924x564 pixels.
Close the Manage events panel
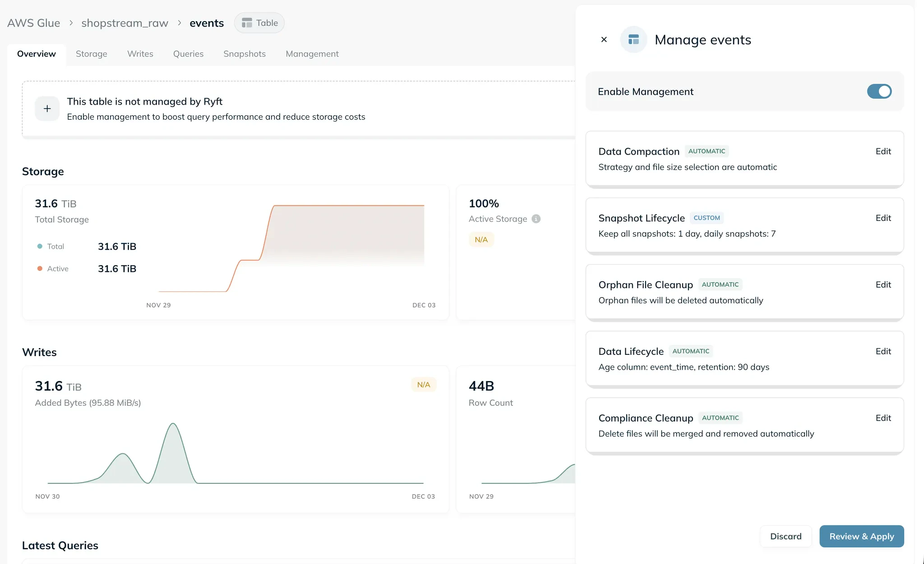pyautogui.click(x=604, y=40)
